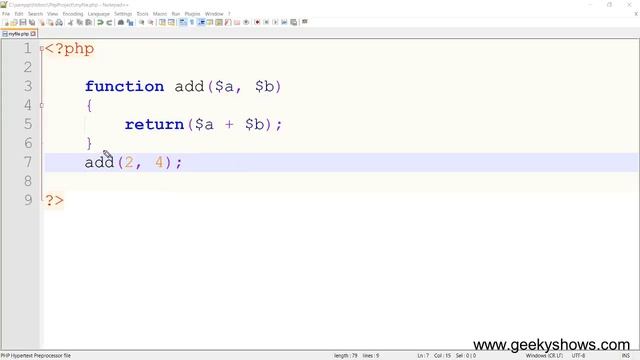640x360 pixels.
Task: Open the Tools menu
Action: (x=142, y=14)
